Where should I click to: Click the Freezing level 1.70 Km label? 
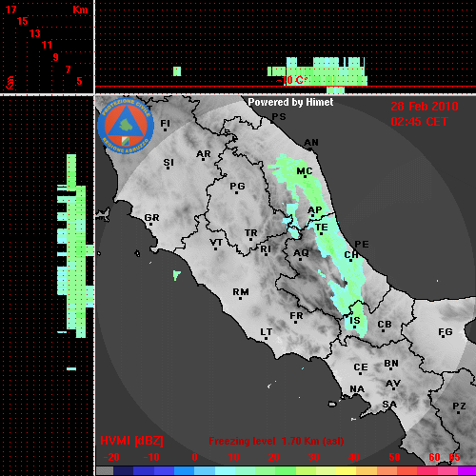tap(276, 441)
